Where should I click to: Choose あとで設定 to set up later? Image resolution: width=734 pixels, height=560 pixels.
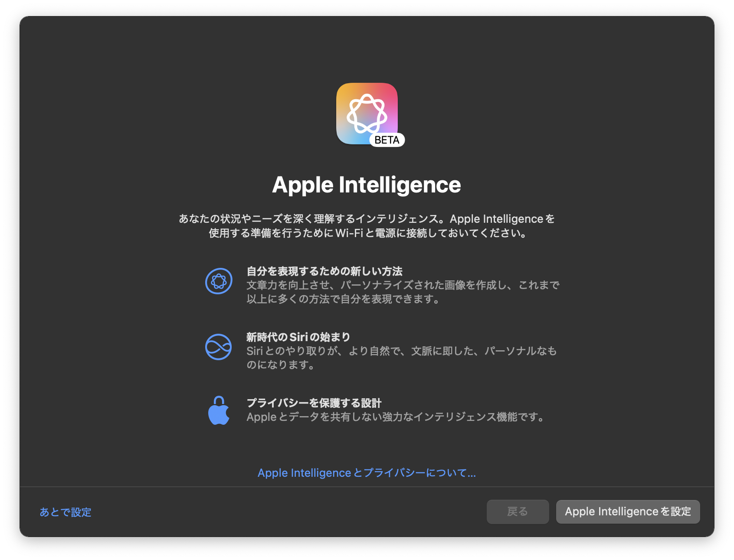66,512
